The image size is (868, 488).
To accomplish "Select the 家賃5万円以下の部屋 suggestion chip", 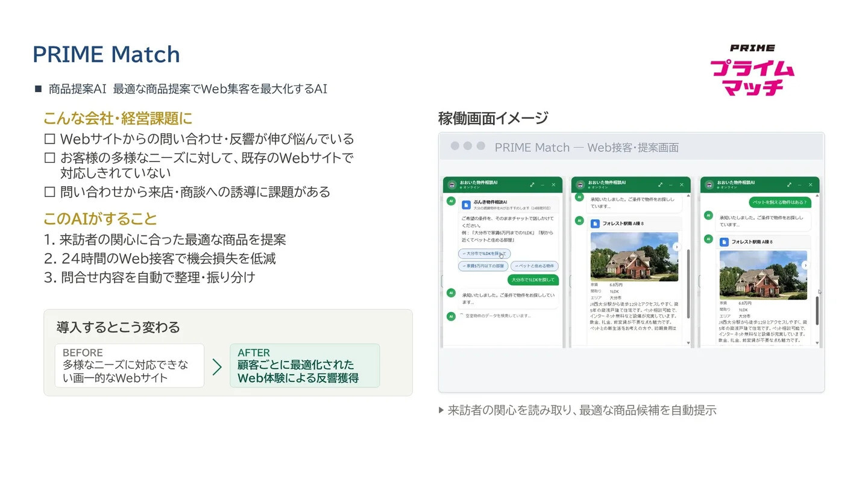I will point(483,266).
